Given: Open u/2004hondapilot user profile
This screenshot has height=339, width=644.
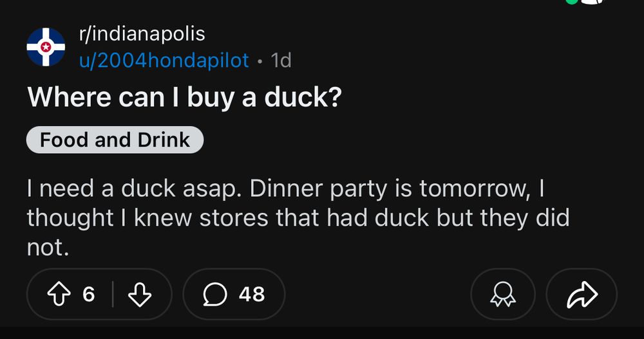Looking at the screenshot, I should 164,60.
